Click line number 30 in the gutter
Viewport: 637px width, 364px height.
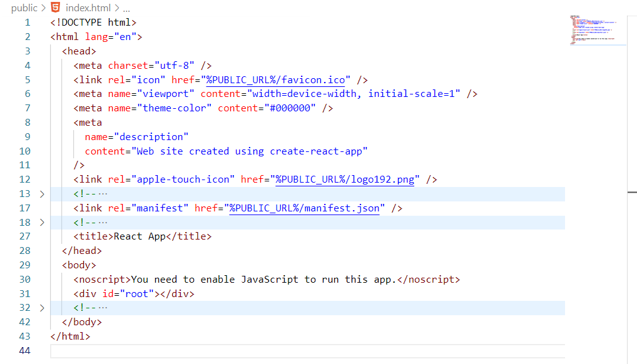[x=24, y=280]
